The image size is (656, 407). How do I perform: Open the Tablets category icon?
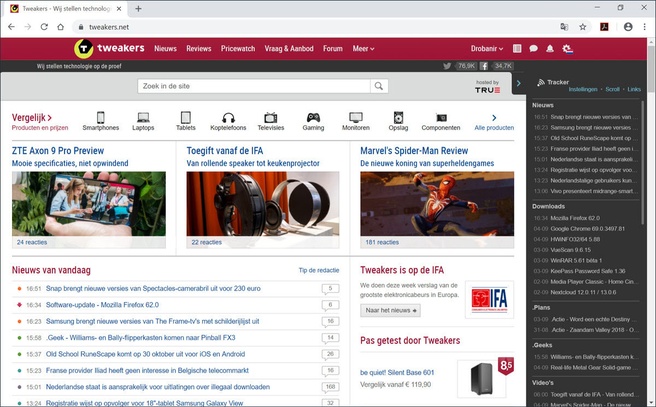point(186,118)
